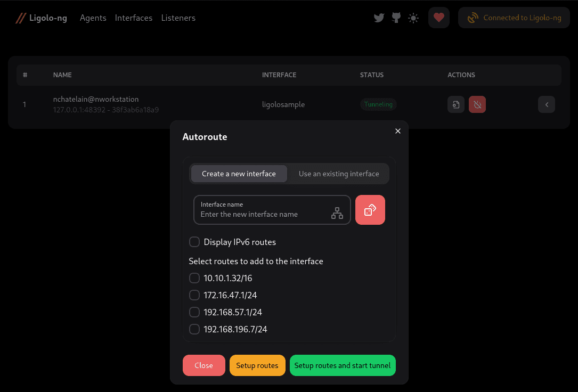The image size is (578, 392).
Task: Check route 192.168.57.1/24
Action: (194, 312)
